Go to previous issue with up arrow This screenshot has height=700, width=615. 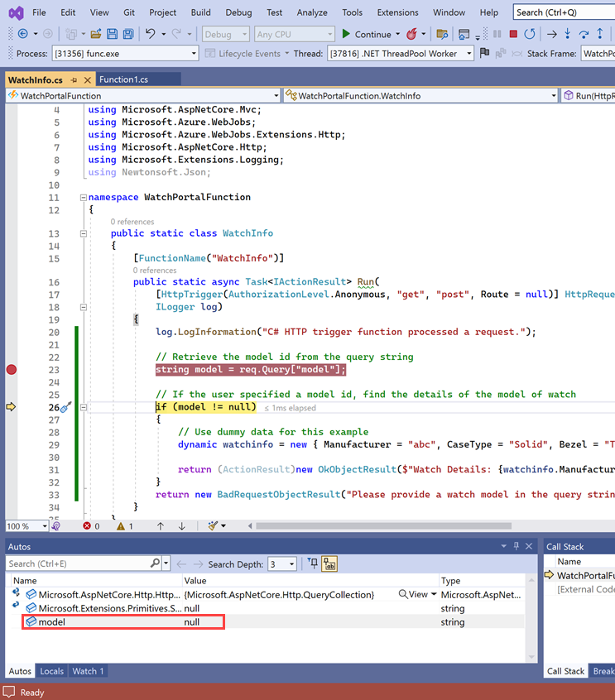161,526
